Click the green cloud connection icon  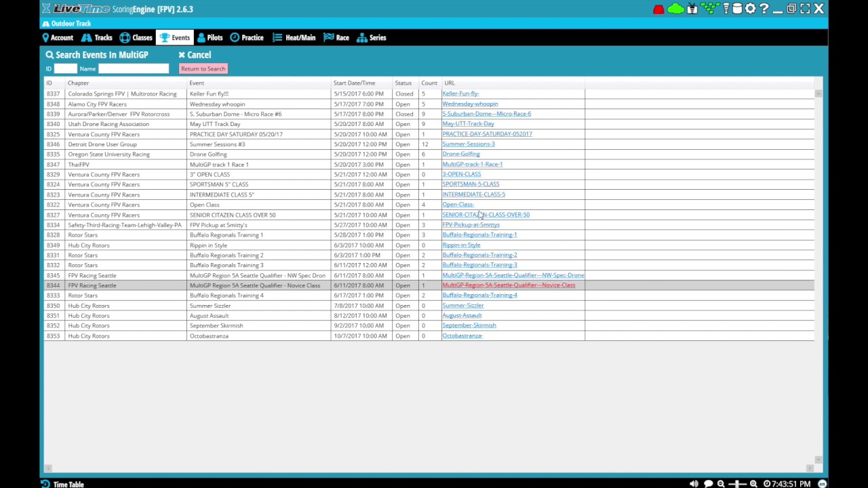pyautogui.click(x=676, y=9)
